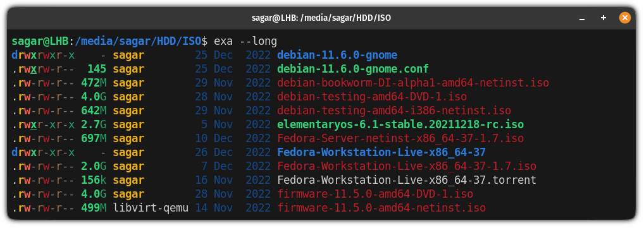Click the libvirt-qemu owner name
The width and height of the screenshot is (644, 228).
click(151, 208)
